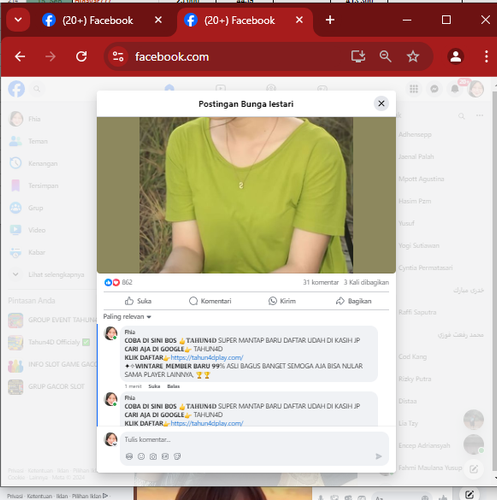Expand Paling relevan comment sorting dropdown
The height and width of the screenshot is (500, 497).
click(x=127, y=317)
